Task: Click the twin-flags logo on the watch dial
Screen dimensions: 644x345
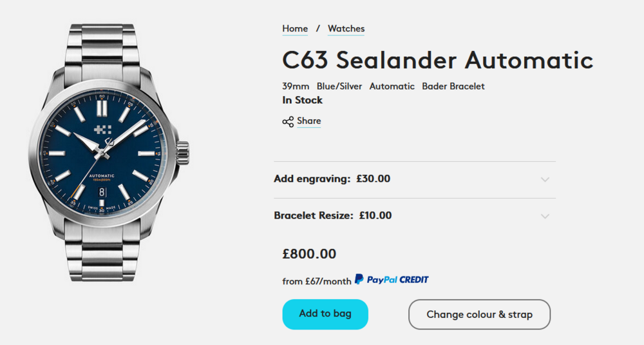Action: (102, 130)
